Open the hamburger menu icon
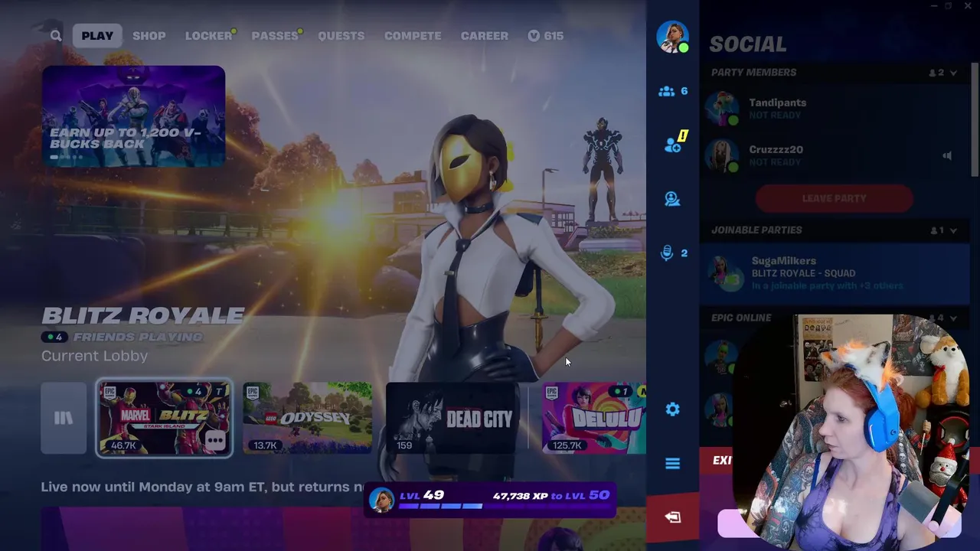The image size is (980, 551). click(x=672, y=464)
